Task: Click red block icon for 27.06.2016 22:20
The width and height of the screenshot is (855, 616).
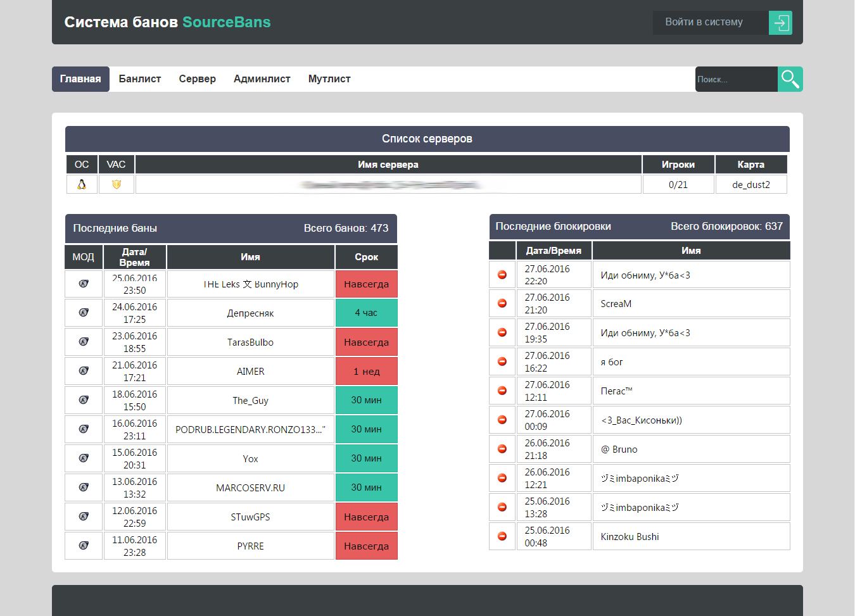Action: 502,275
